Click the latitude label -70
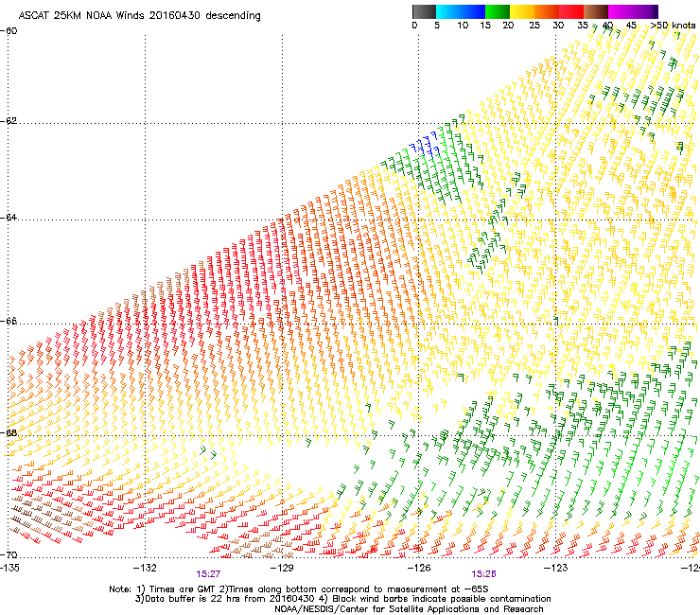This screenshot has width=700, height=615. (x=9, y=555)
